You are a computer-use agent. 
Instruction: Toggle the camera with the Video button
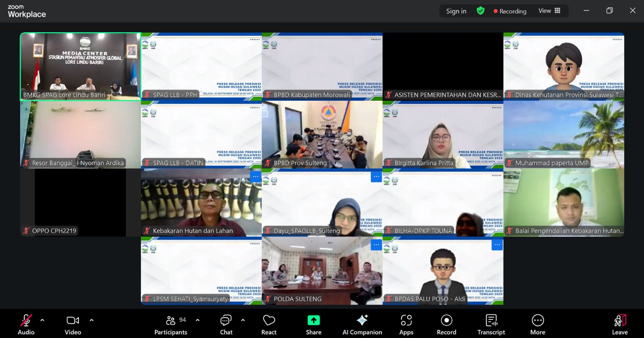pyautogui.click(x=73, y=324)
